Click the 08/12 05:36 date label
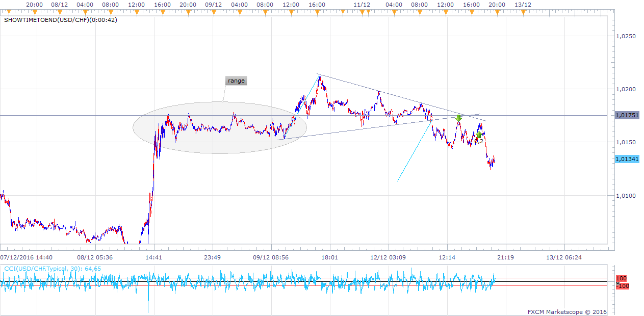Screen dimensions: 644x316 coord(95,257)
